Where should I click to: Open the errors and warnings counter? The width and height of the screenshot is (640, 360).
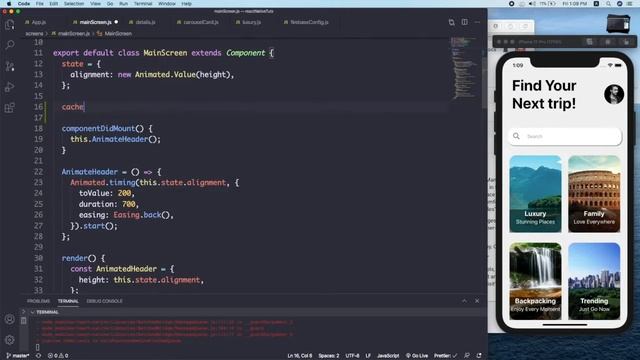[58, 356]
